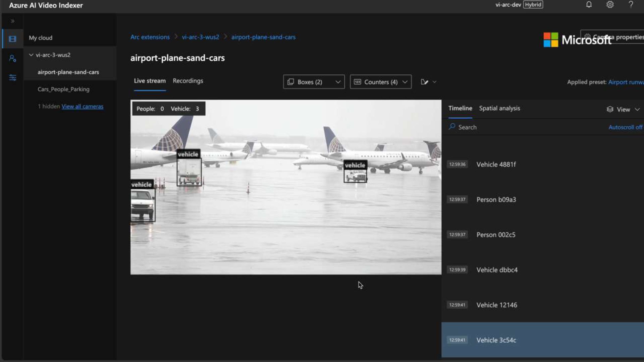
Task: Open the media library film icon
Action: [12, 39]
